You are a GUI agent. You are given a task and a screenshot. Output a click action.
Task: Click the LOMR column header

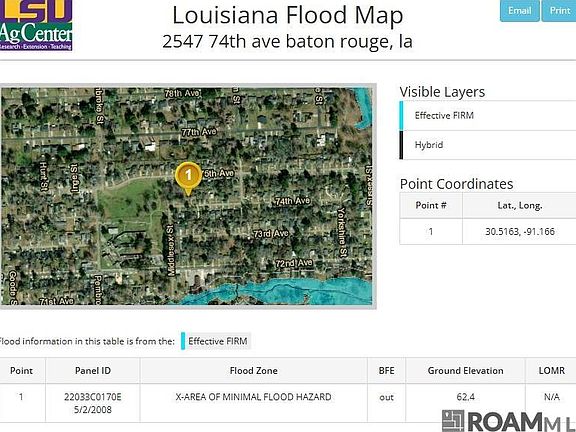click(551, 371)
